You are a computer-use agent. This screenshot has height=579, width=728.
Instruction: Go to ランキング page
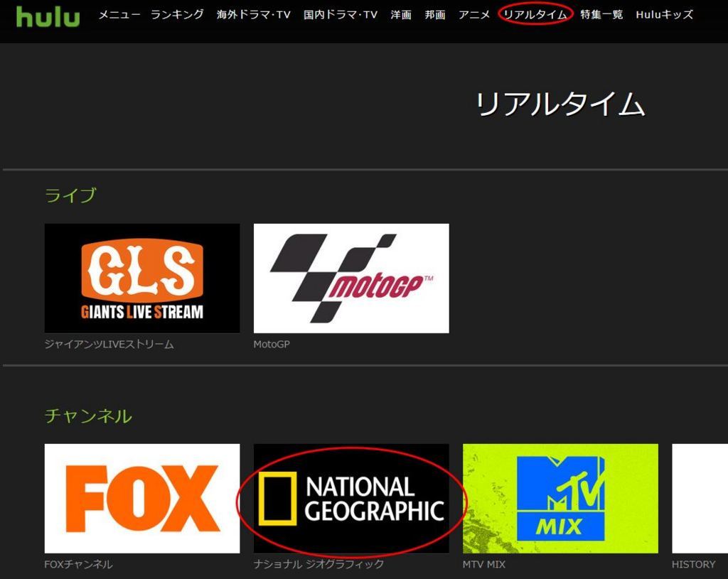177,15
